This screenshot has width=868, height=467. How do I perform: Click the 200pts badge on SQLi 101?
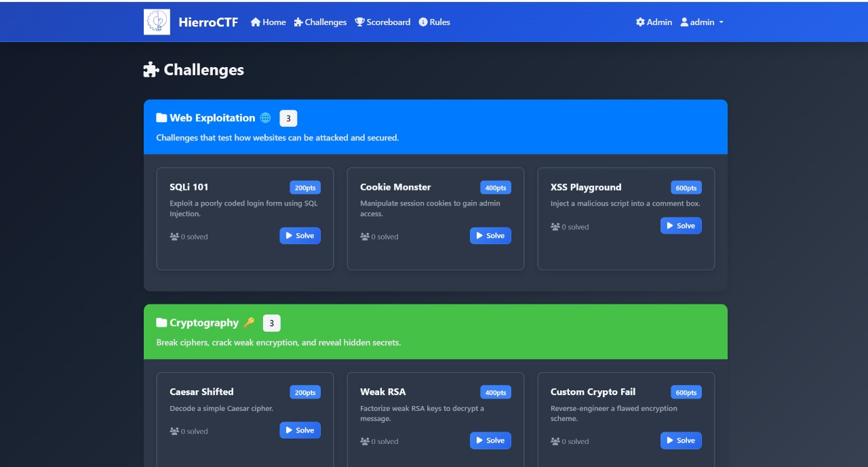tap(304, 188)
